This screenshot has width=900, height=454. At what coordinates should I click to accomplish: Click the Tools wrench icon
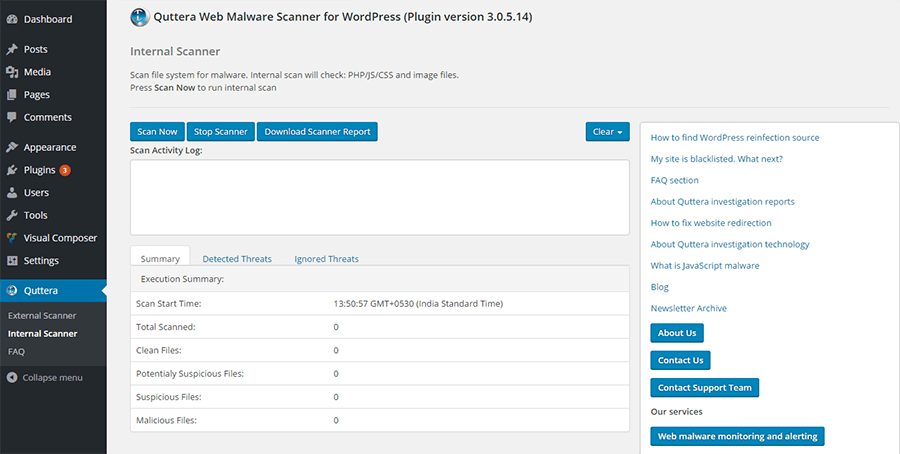[12, 215]
